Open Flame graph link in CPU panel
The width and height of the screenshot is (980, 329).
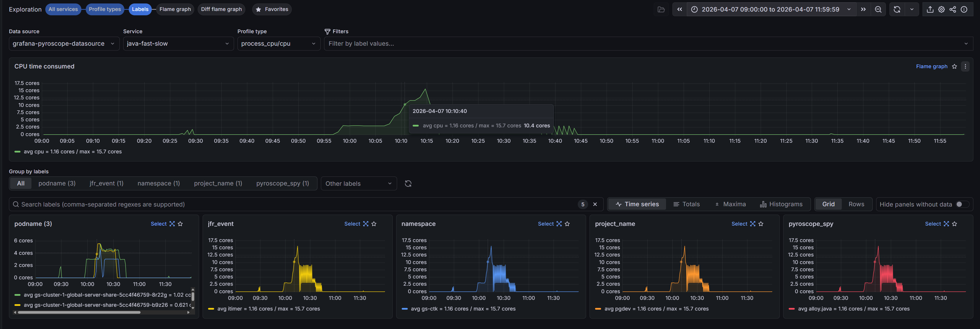coord(932,67)
